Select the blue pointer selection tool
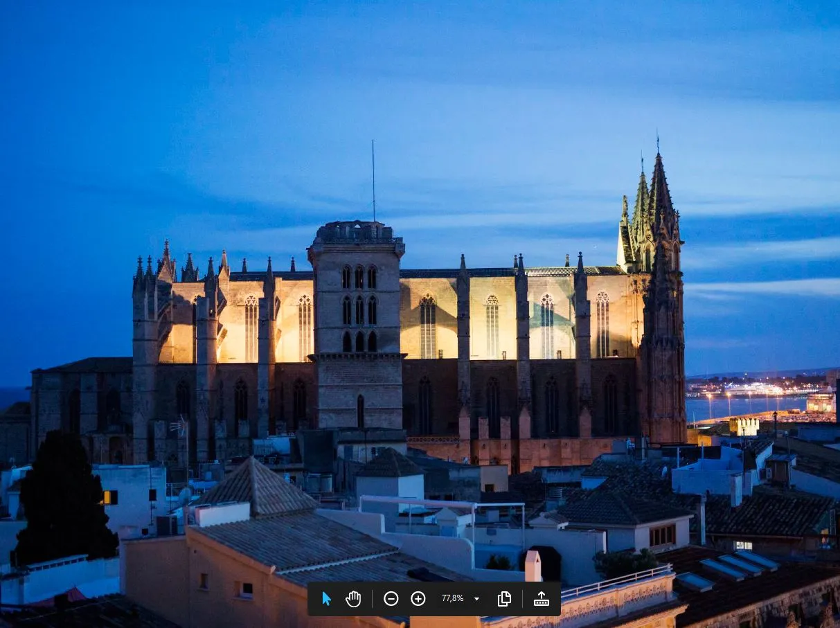Screen dimensions: 840x628 coord(327,599)
